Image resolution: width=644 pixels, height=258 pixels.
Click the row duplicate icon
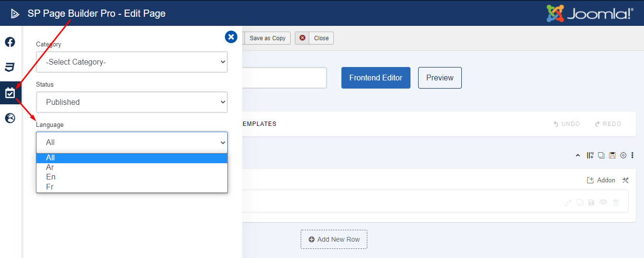601,155
